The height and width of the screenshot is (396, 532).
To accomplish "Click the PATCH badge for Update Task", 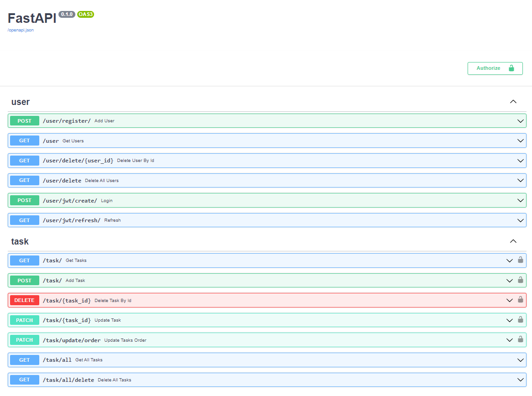I will point(24,320).
